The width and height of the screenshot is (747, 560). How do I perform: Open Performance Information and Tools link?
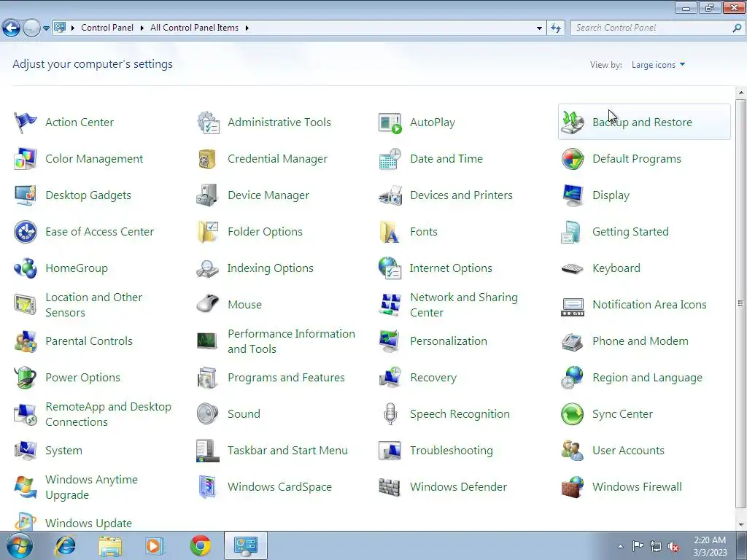pyautogui.click(x=291, y=341)
